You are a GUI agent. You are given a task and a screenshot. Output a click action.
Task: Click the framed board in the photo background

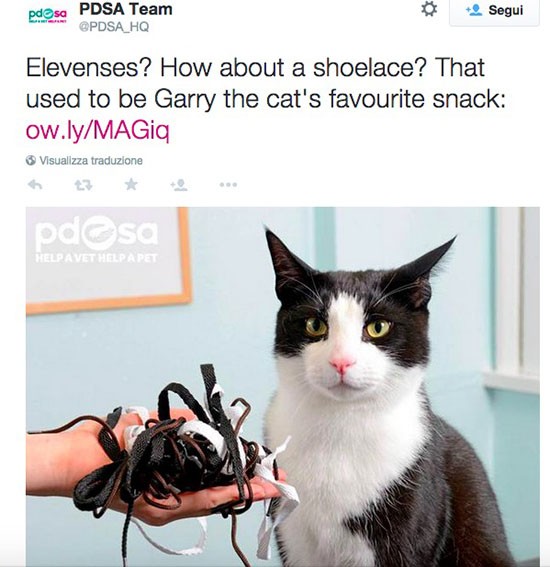point(108,260)
